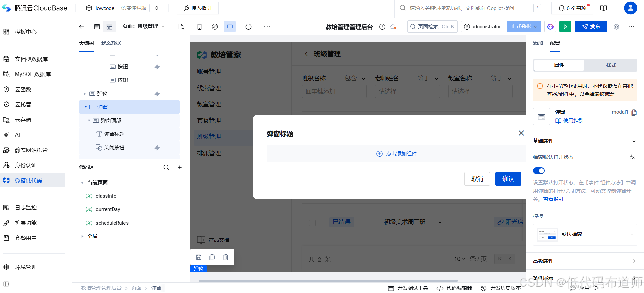644x293 pixels.
Task: Open the notifications bell
Action: [x=562, y=8]
